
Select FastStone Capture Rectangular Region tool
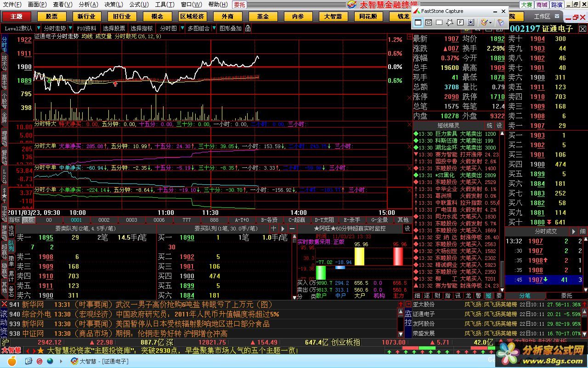(x=439, y=22)
